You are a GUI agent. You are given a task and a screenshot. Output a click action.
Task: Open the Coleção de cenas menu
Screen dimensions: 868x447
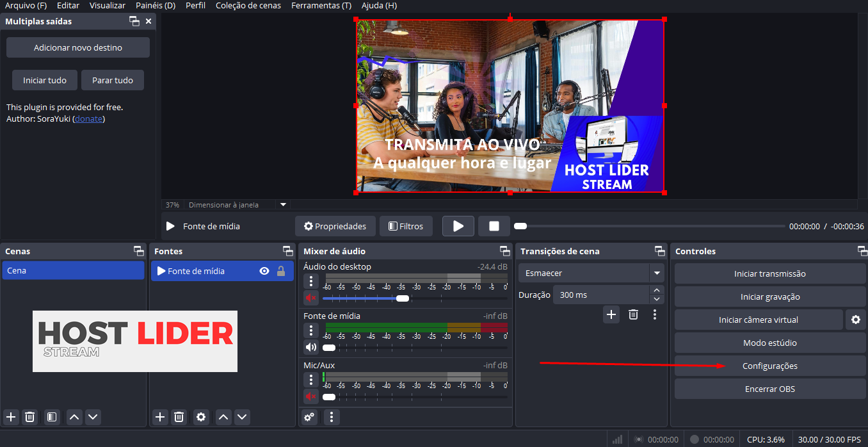click(248, 6)
